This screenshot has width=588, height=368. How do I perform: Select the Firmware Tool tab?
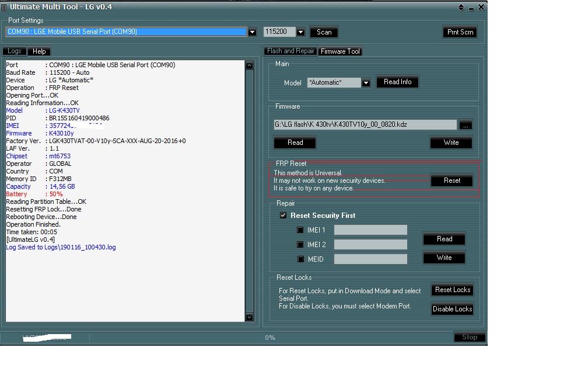pos(340,51)
